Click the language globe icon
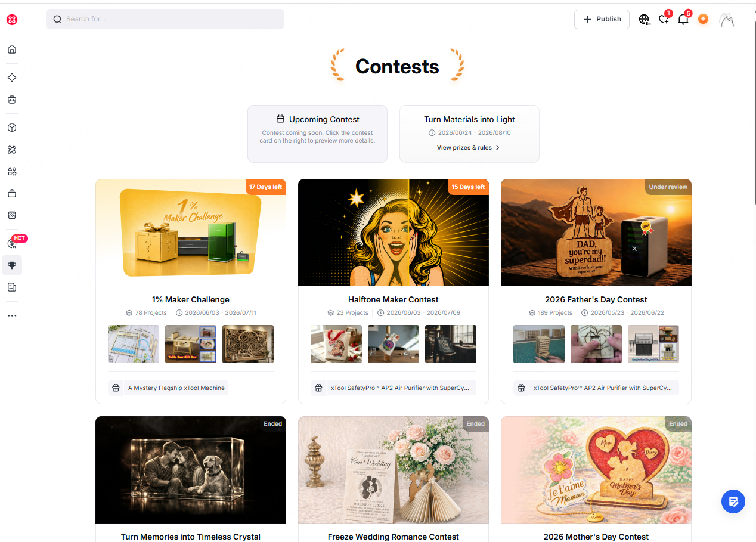 [x=644, y=19]
